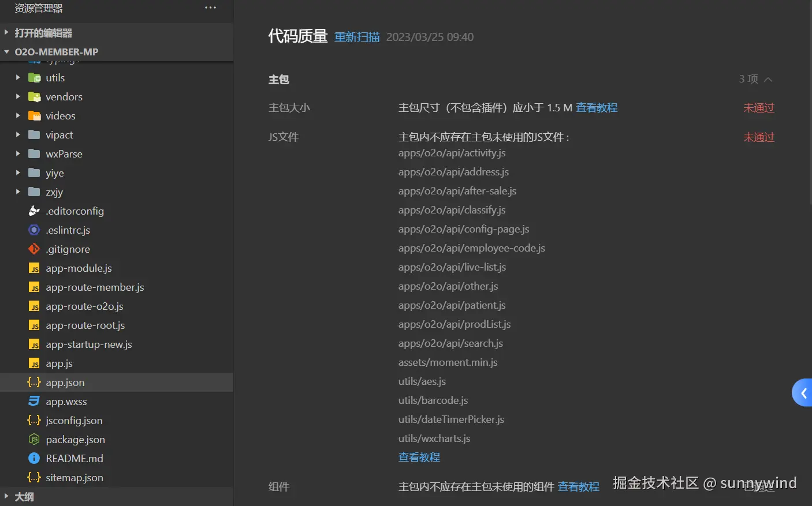Click the utils folder icon
The width and height of the screenshot is (812, 506).
34,77
